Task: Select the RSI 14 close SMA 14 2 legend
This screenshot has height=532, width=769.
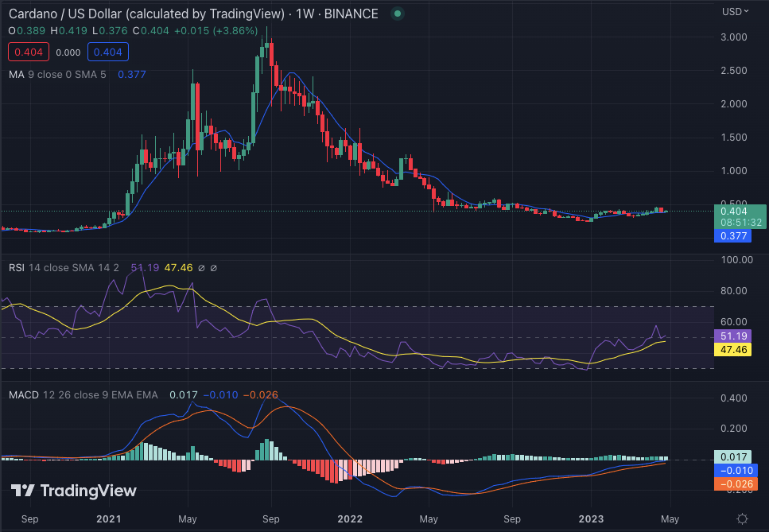Action: tap(64, 268)
